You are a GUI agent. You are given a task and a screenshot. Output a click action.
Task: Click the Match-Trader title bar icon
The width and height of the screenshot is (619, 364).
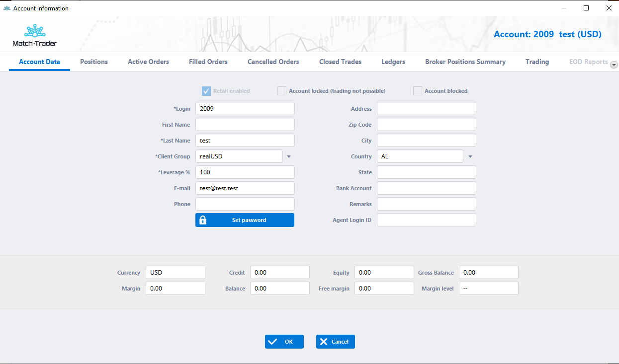pyautogui.click(x=6, y=8)
